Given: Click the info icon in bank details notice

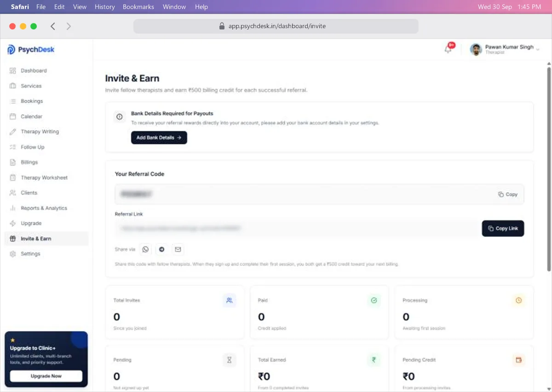Looking at the screenshot, I should [120, 117].
